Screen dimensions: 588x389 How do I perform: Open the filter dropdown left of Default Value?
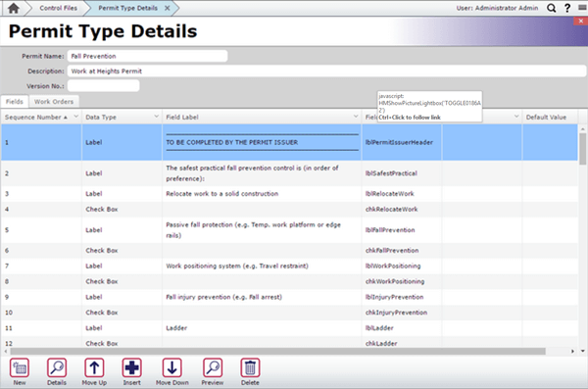click(516, 117)
